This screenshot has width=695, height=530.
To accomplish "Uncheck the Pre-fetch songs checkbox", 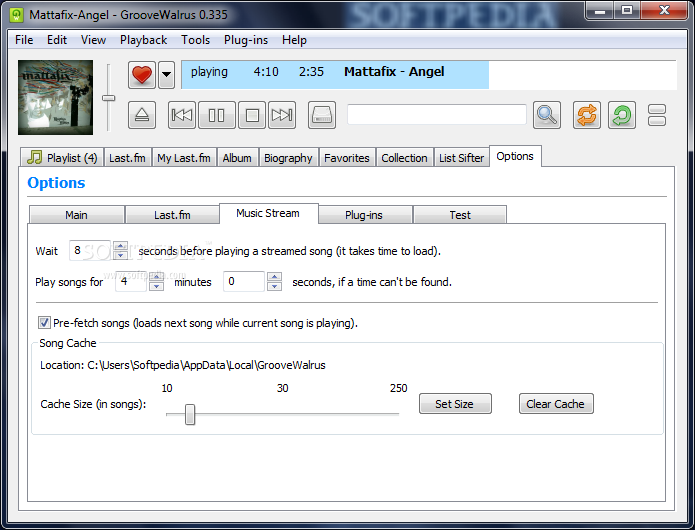I will point(44,323).
